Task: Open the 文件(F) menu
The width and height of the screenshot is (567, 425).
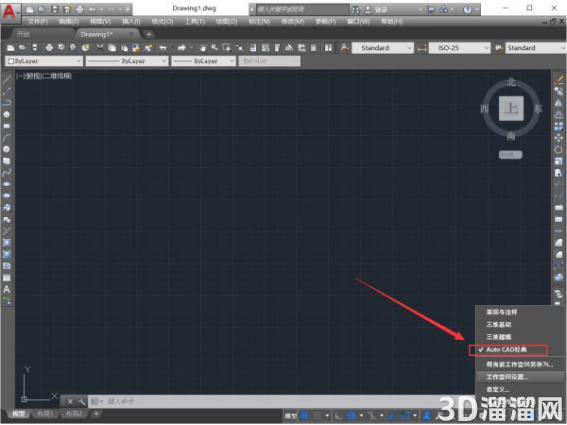Action: tap(38, 22)
